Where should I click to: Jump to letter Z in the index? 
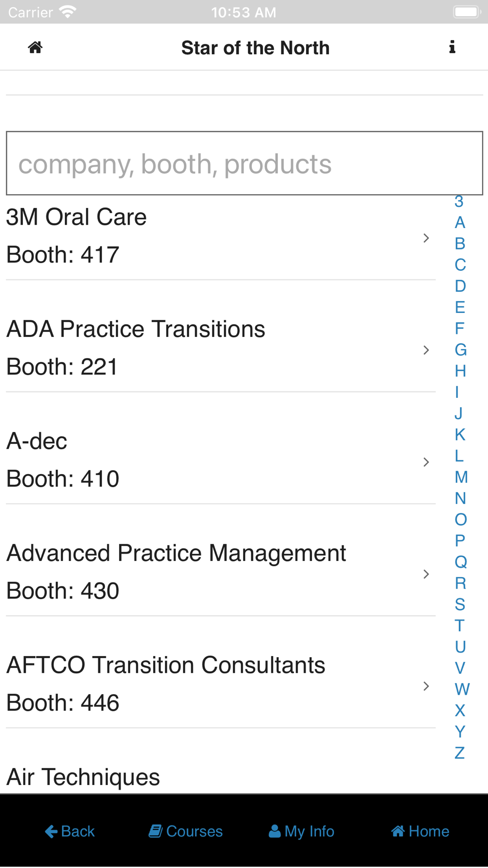click(460, 753)
